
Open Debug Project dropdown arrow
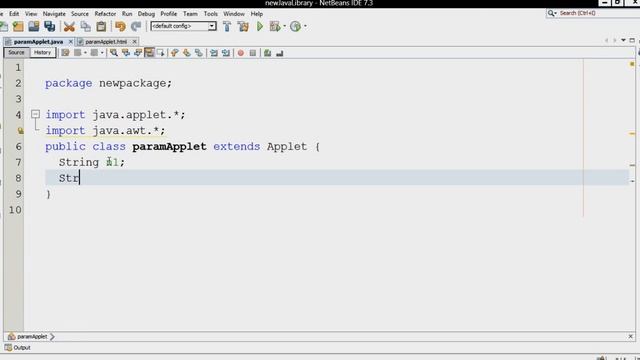point(284,27)
